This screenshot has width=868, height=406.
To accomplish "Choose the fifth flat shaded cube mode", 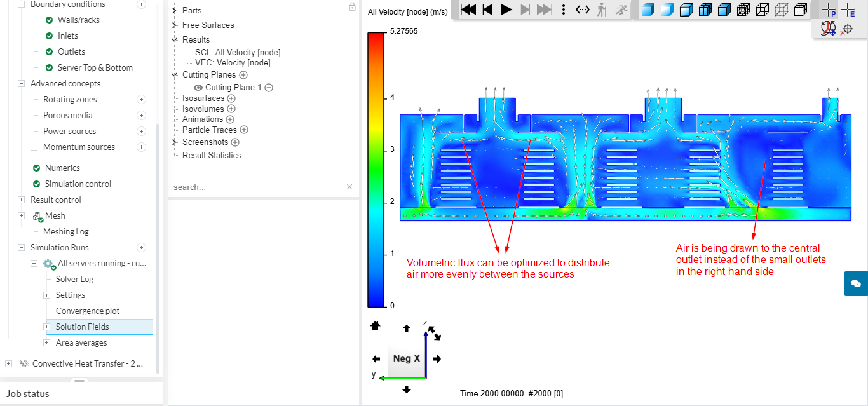I will click(x=724, y=10).
